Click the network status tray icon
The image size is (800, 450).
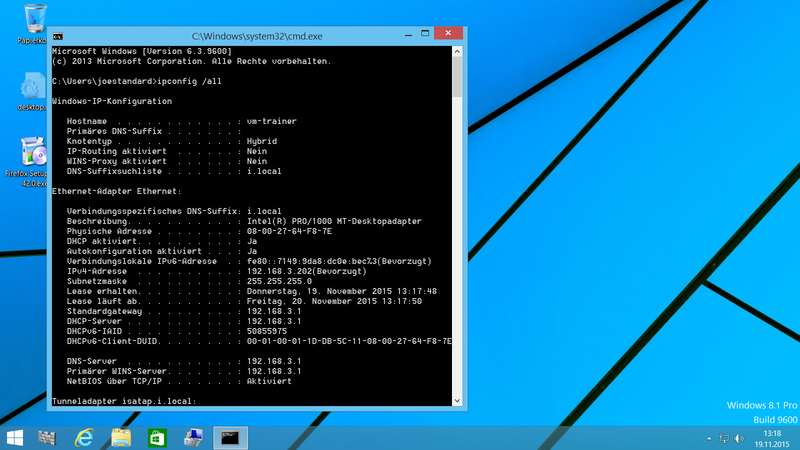click(723, 438)
